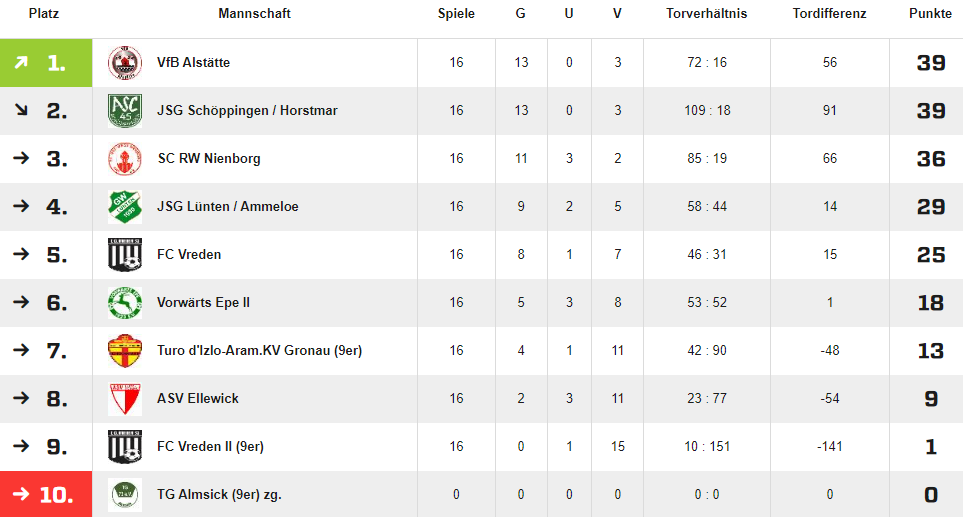963x517 pixels.
Task: Click the FC Vreden II (9er) crest
Action: [x=125, y=446]
